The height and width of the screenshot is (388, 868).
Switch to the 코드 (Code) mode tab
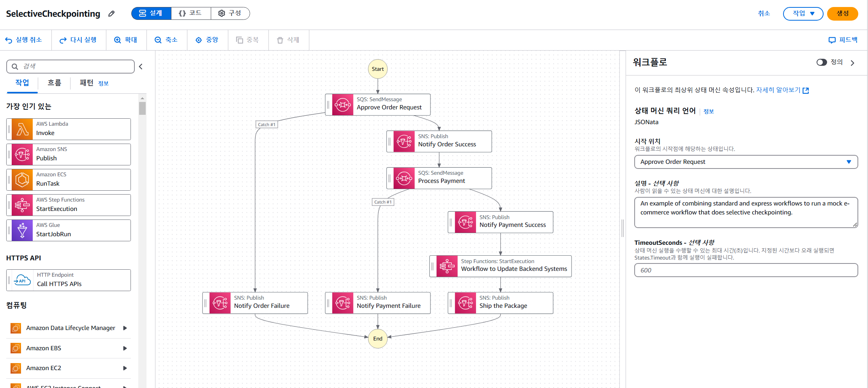tap(191, 13)
